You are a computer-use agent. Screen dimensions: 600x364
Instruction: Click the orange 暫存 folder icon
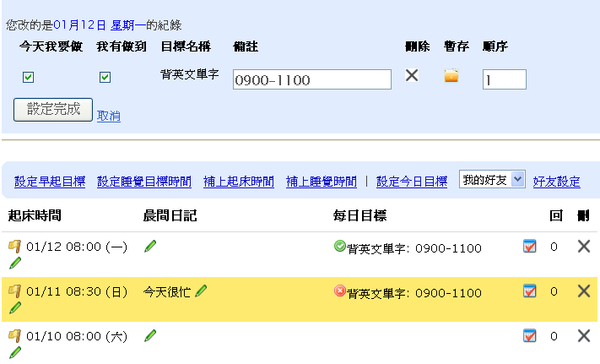click(451, 75)
